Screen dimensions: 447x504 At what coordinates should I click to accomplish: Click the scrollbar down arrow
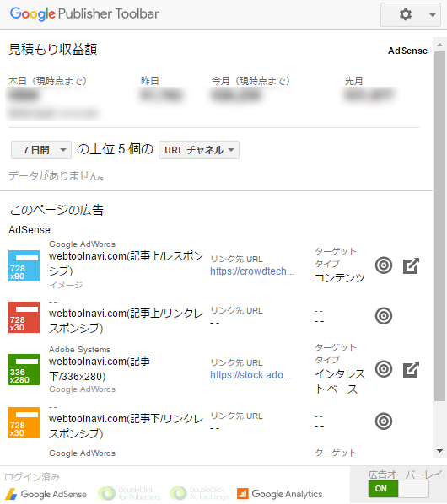click(x=440, y=451)
